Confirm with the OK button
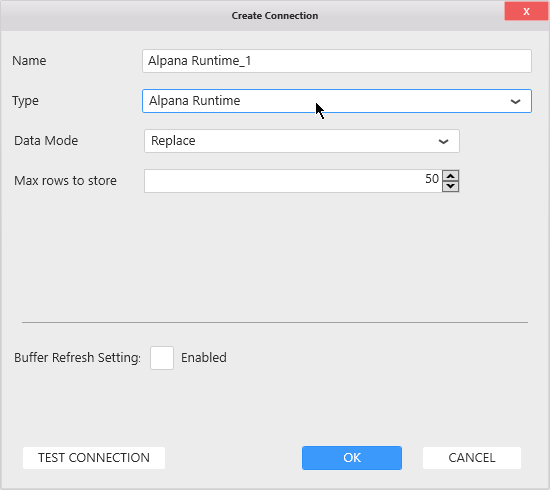Viewport: 550px width, 490px height. coord(352,458)
